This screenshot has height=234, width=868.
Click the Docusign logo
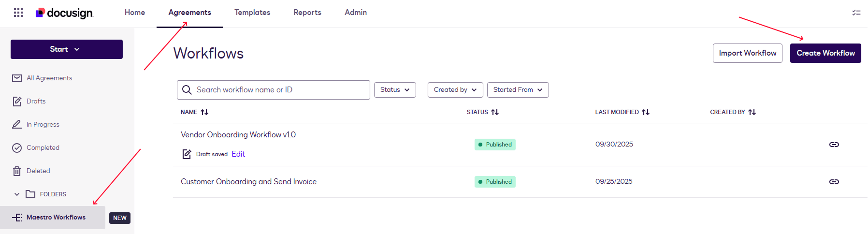click(64, 13)
